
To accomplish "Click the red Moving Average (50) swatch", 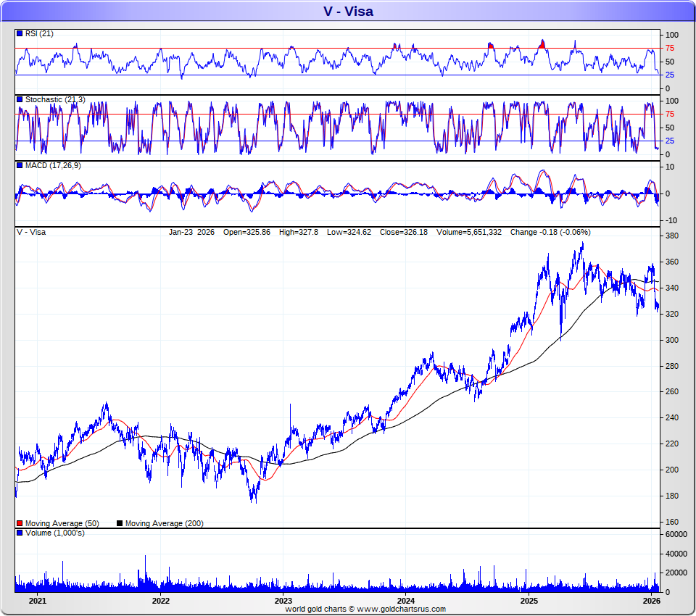I will click(x=20, y=523).
